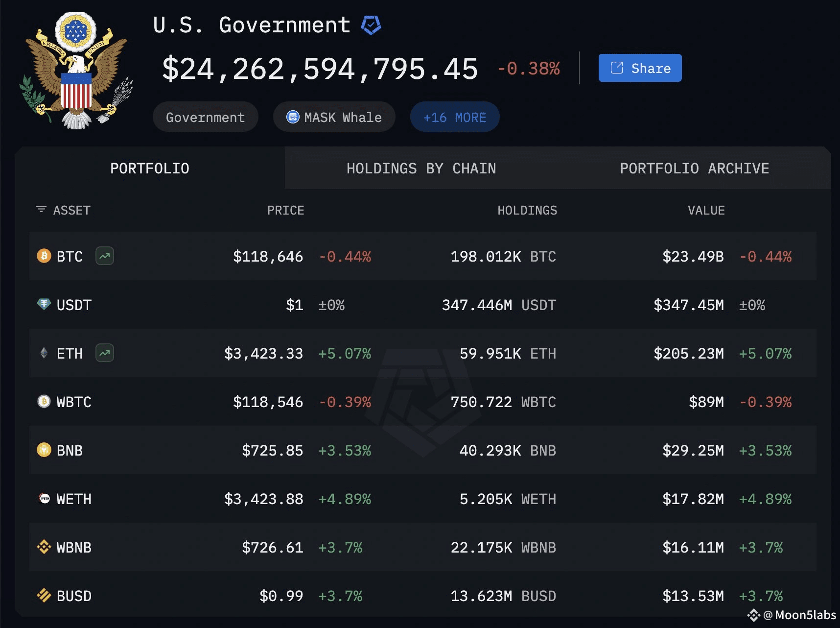Click the 198.012K BTC holdings
The width and height of the screenshot is (840, 628).
503,256
